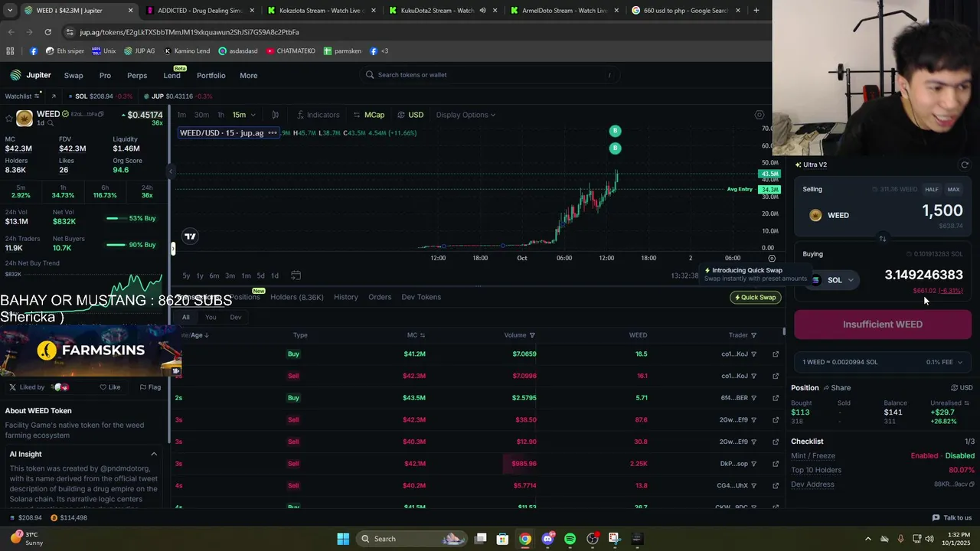The width and height of the screenshot is (980, 551).
Task: Click the trades table vertical scrollbar
Action: click(x=784, y=333)
